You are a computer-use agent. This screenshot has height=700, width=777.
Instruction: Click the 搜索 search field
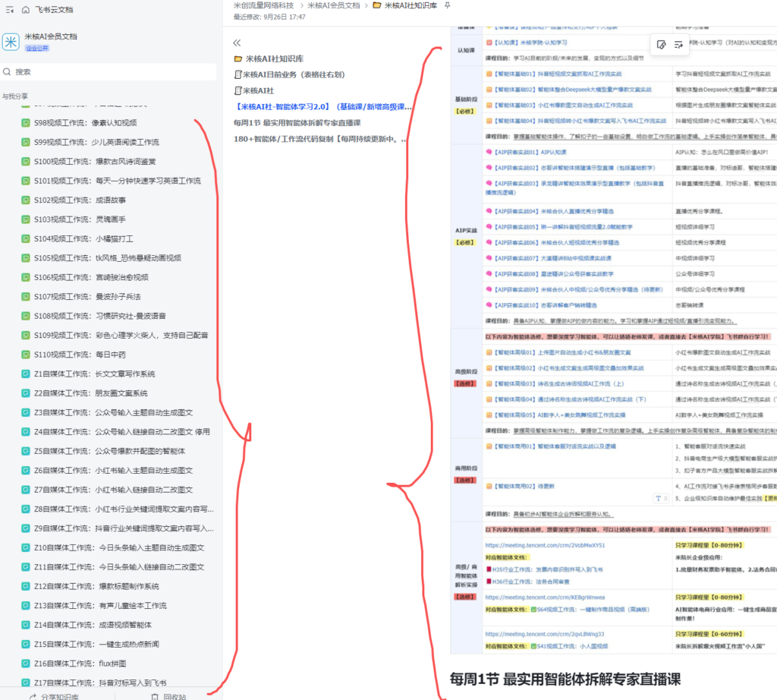coord(114,71)
